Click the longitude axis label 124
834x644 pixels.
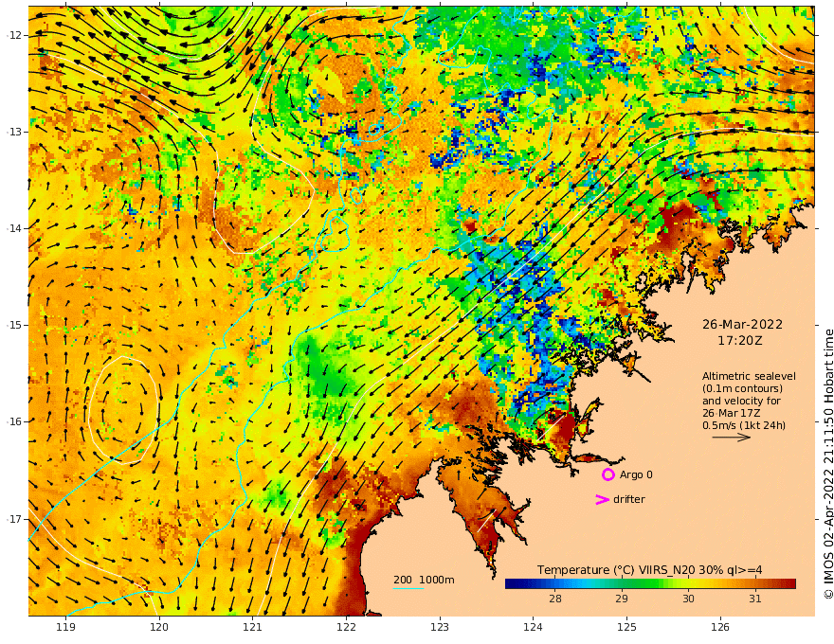[x=533, y=628]
